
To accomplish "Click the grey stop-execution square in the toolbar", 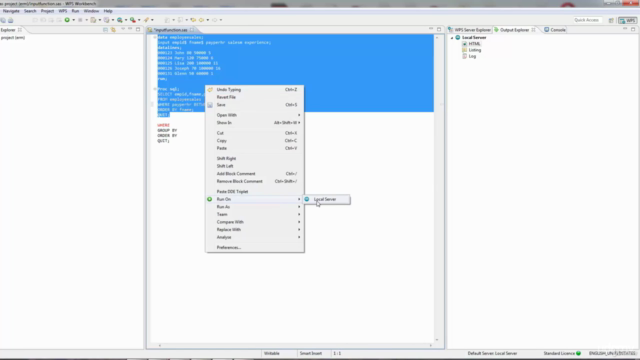I will (80, 20).
